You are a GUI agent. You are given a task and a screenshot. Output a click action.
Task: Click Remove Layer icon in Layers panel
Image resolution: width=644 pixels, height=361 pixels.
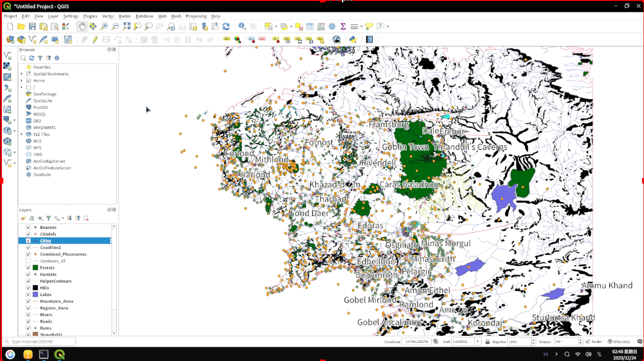pyautogui.click(x=86, y=218)
